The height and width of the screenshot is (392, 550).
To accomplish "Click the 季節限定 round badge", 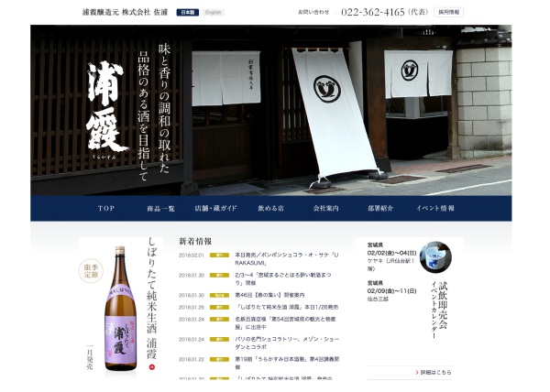I will click(x=91, y=271).
